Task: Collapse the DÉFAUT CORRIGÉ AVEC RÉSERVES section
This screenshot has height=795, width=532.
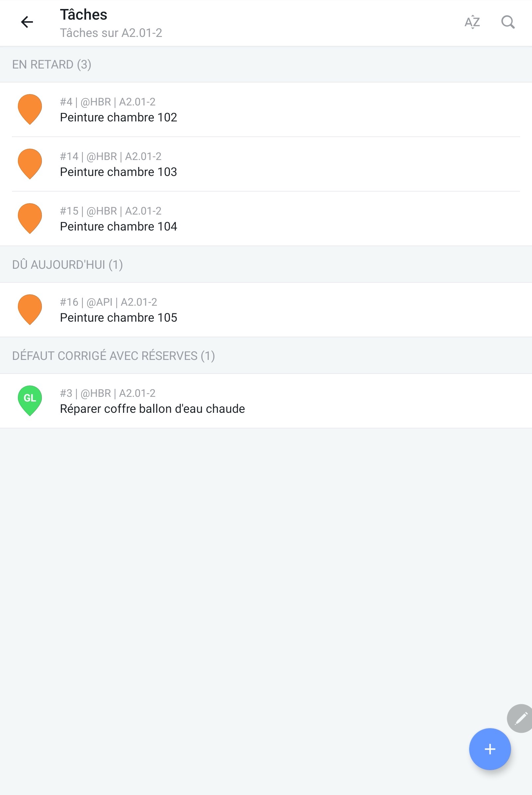Action: pyautogui.click(x=266, y=356)
